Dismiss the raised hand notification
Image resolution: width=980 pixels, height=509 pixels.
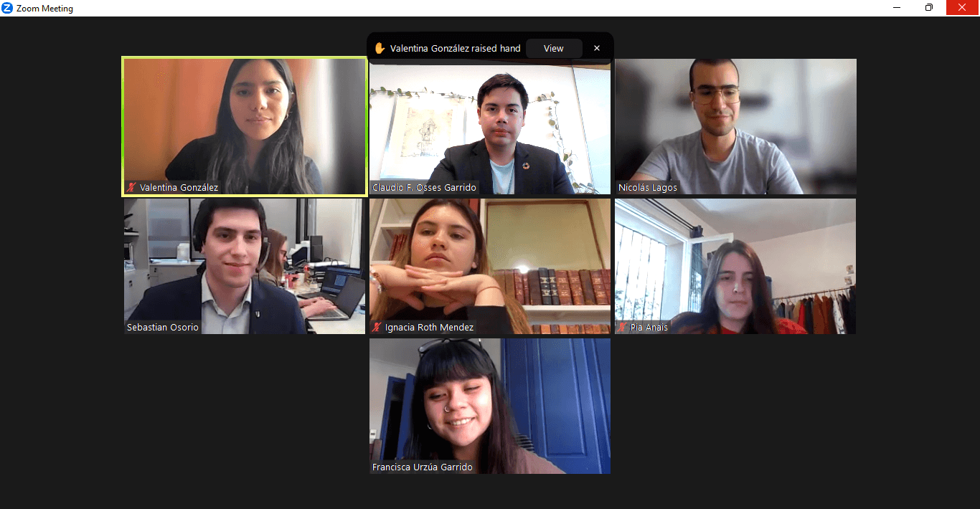tap(597, 49)
